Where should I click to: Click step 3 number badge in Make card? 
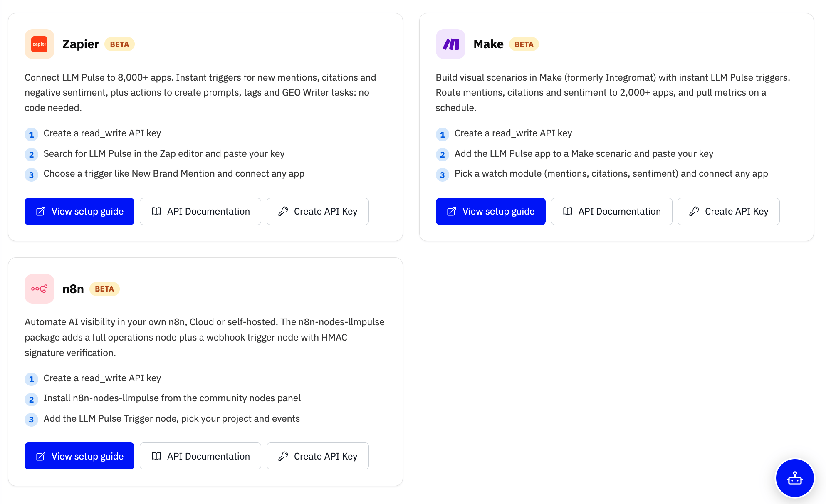point(443,175)
